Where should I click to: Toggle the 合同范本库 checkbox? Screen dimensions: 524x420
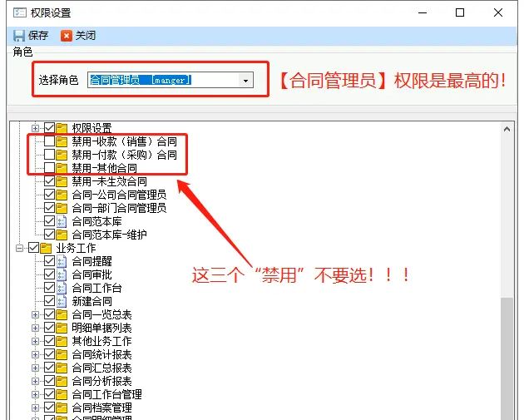[49, 221]
